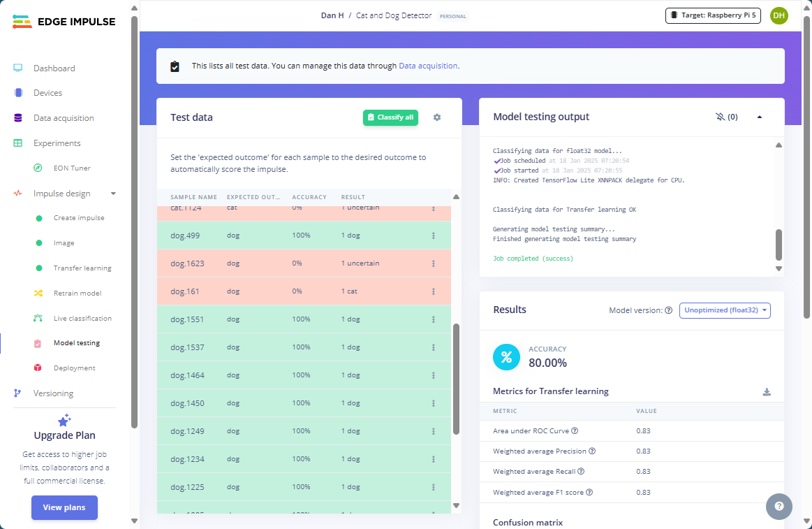Navigate to the Deployment page
This screenshot has width=812, height=529.
tap(74, 368)
